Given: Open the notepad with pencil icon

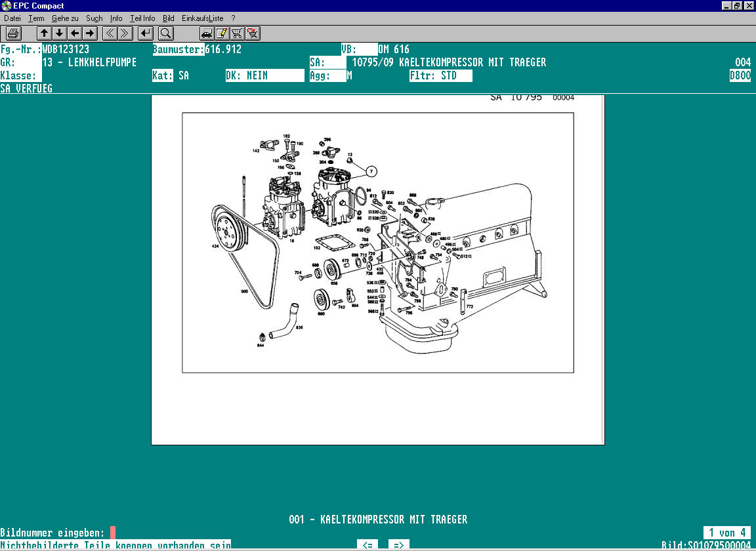Looking at the screenshot, I should (222, 33).
